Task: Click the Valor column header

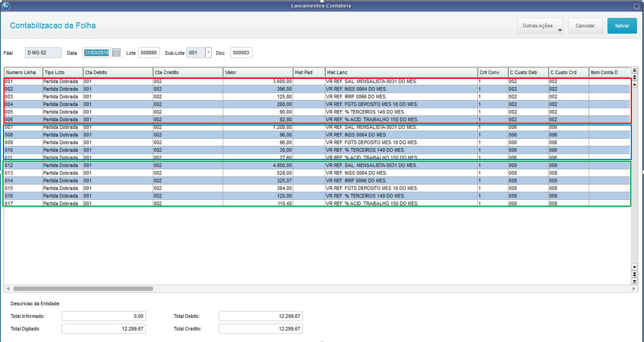Action: tap(258, 73)
